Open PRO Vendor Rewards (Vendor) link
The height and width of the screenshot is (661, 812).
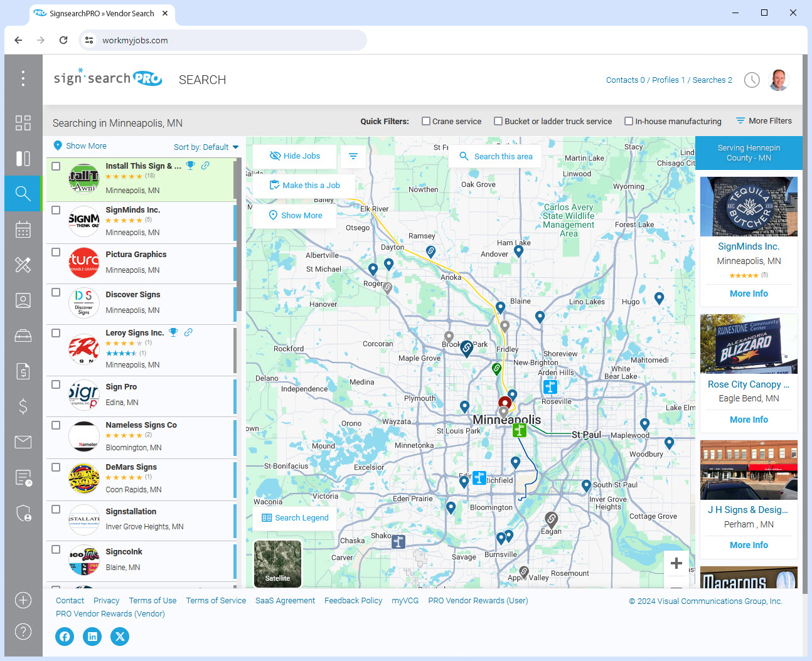tap(110, 614)
